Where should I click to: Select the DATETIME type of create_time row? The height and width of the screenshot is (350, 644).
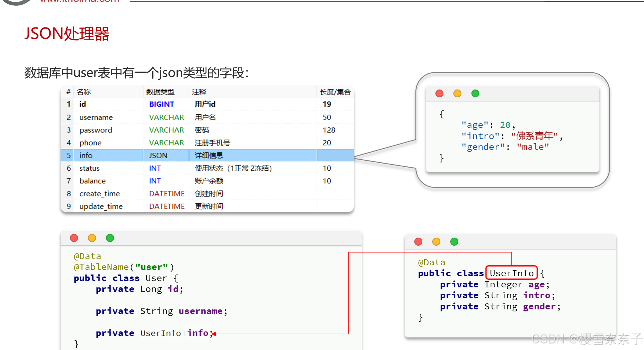pyautogui.click(x=167, y=194)
